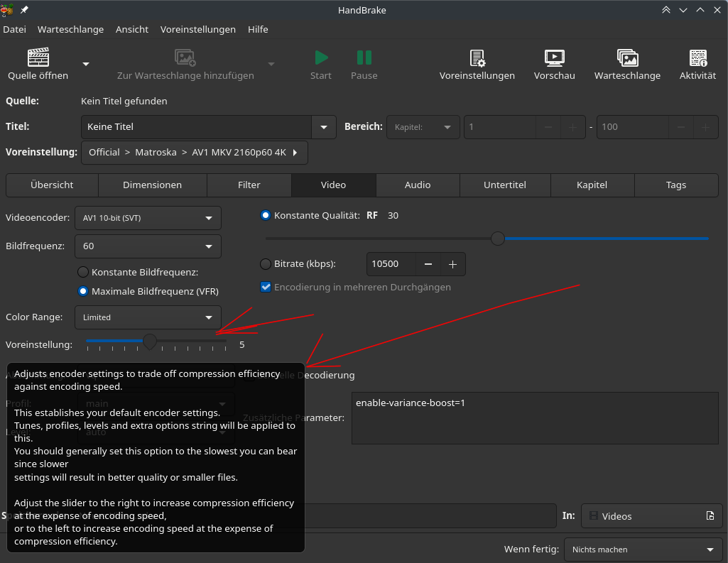728x563 pixels.
Task: Open the Ansicht menu
Action: click(132, 29)
